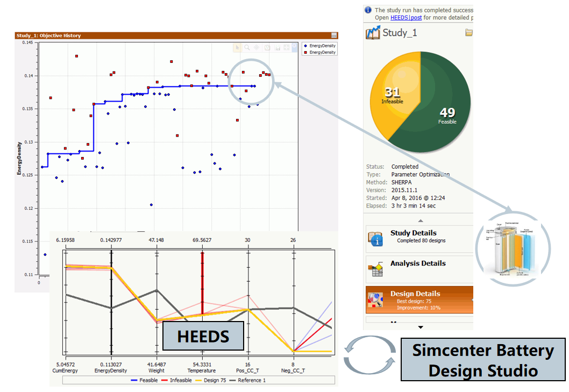This screenshot has width=569, height=392.
Task: Click the Study_1 chart-book icon
Action: (373, 33)
